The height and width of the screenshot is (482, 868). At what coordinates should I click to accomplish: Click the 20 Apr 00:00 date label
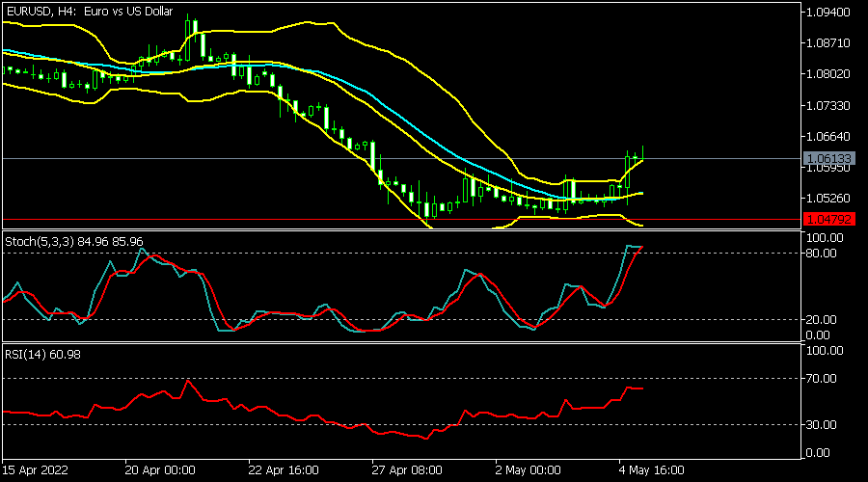160,470
